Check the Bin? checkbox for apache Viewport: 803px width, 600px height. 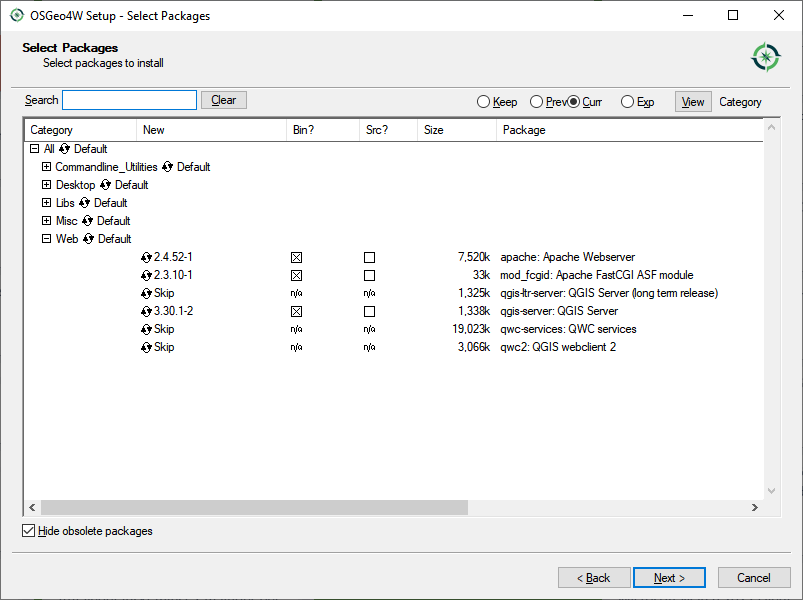[x=296, y=258]
